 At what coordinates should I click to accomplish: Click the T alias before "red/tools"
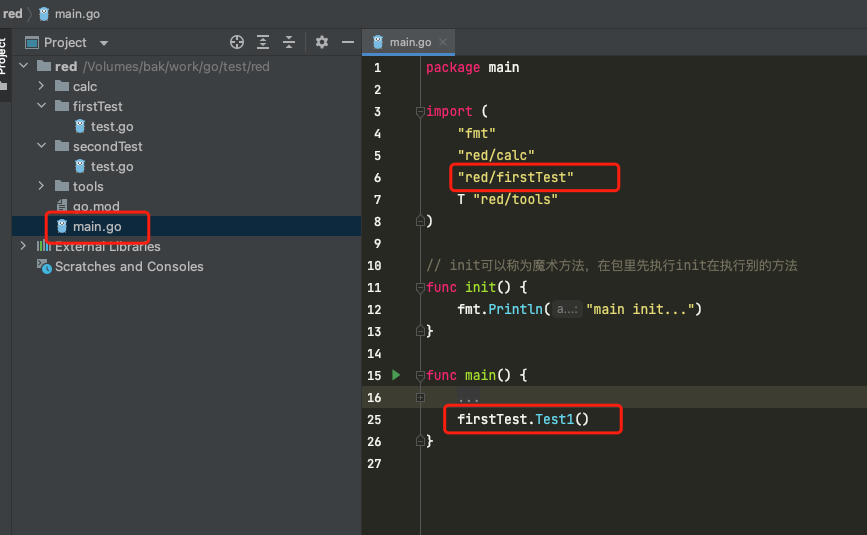point(461,200)
